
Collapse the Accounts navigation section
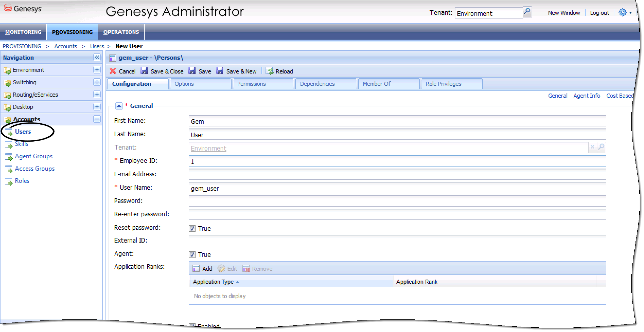click(x=97, y=119)
